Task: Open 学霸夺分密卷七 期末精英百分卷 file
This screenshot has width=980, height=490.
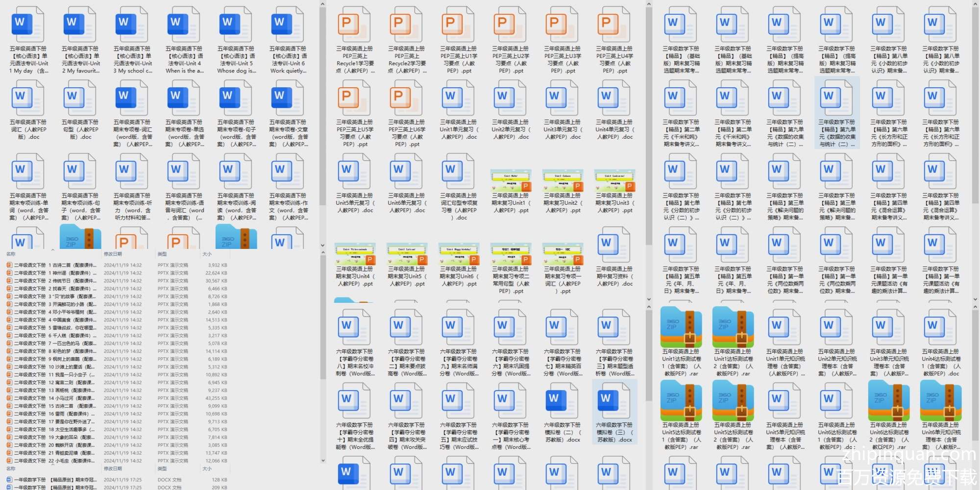Action: click(563, 343)
